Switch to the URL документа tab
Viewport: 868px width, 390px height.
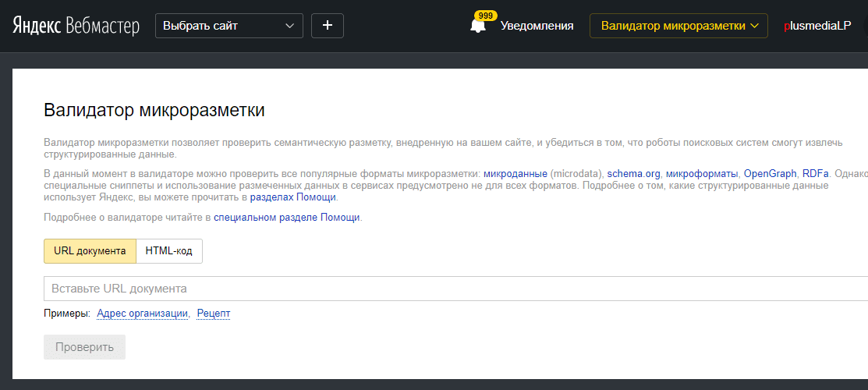[x=90, y=251]
